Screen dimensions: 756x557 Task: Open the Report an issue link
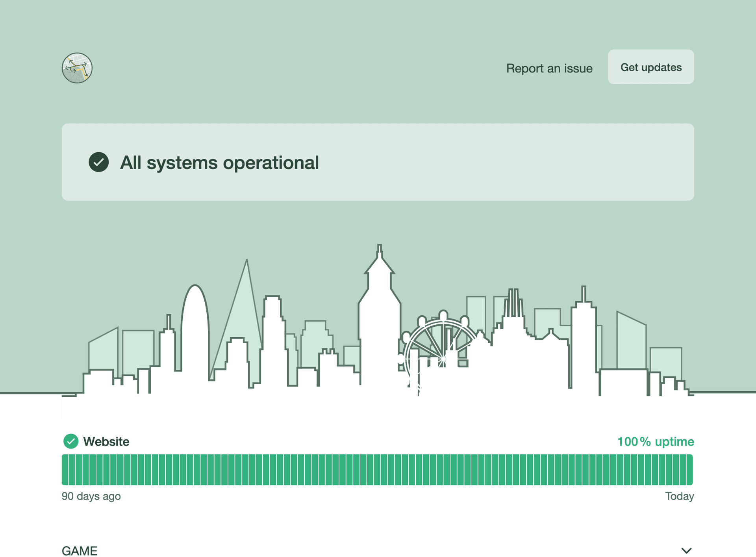pos(549,68)
